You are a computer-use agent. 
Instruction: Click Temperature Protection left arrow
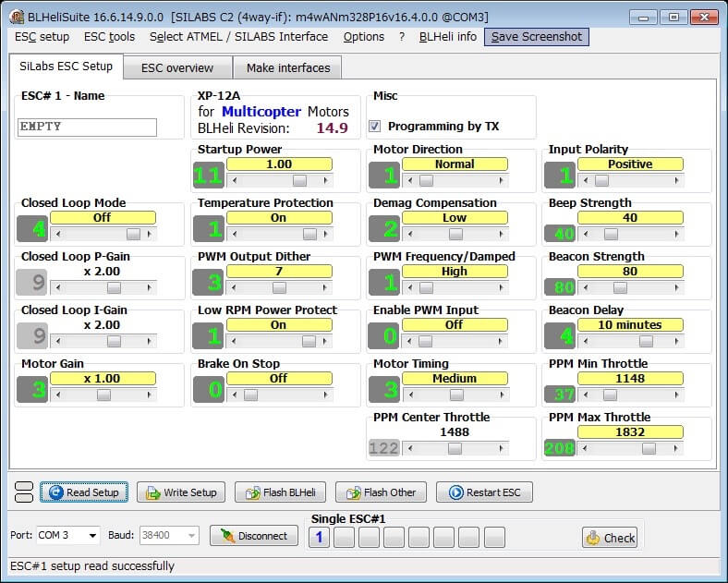click(235, 235)
